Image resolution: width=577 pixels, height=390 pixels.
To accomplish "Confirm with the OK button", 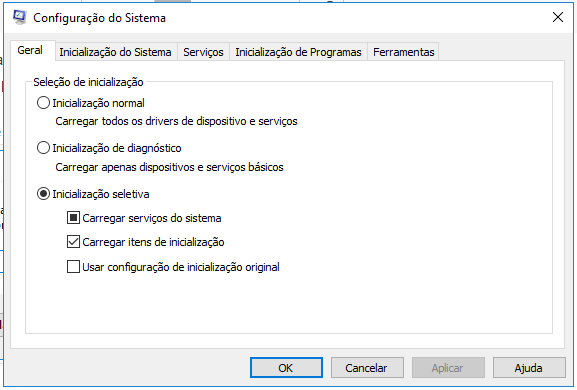I will [286, 368].
